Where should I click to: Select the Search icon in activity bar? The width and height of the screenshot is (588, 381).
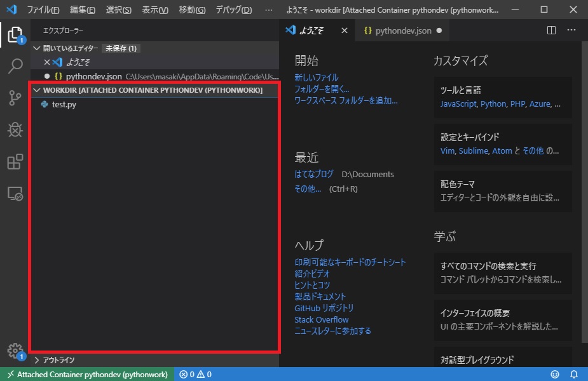point(15,67)
